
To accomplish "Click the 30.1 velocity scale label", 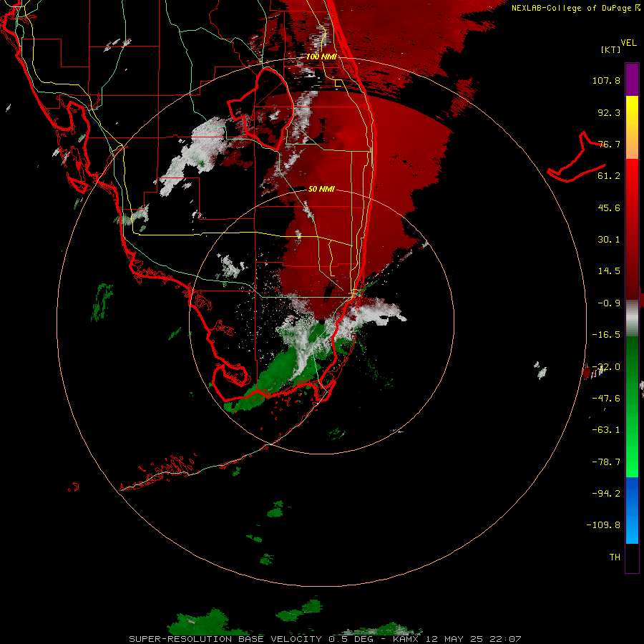I will tap(609, 240).
